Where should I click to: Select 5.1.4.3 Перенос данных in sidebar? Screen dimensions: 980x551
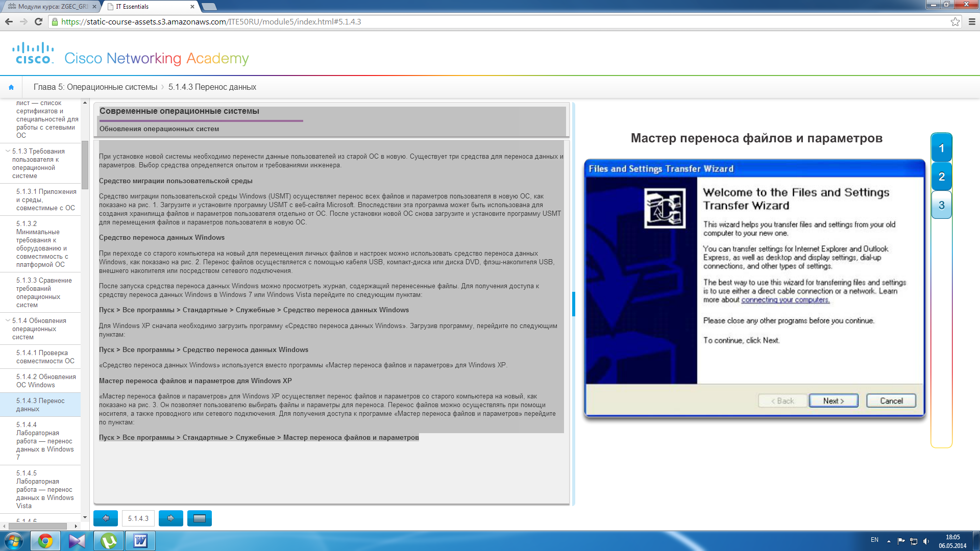(x=40, y=405)
